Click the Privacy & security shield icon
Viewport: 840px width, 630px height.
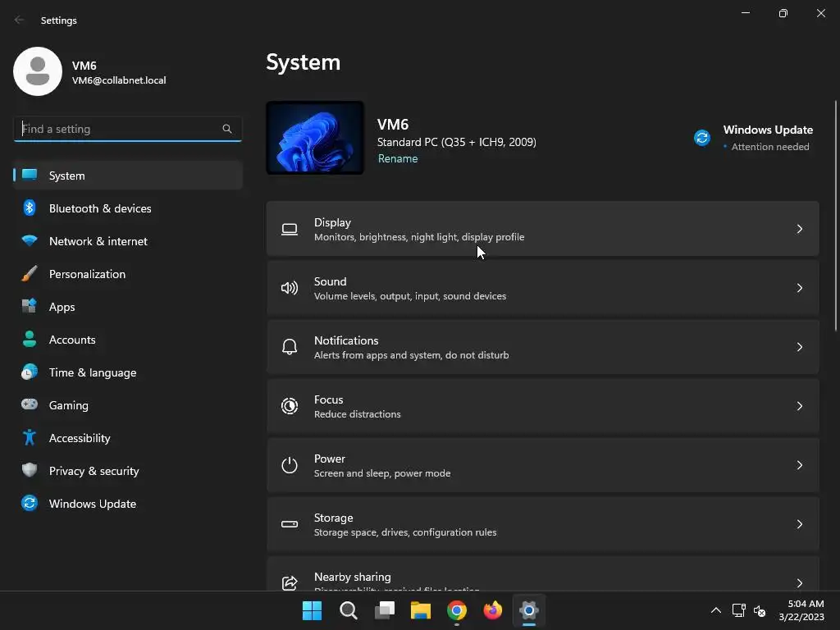[x=30, y=470]
